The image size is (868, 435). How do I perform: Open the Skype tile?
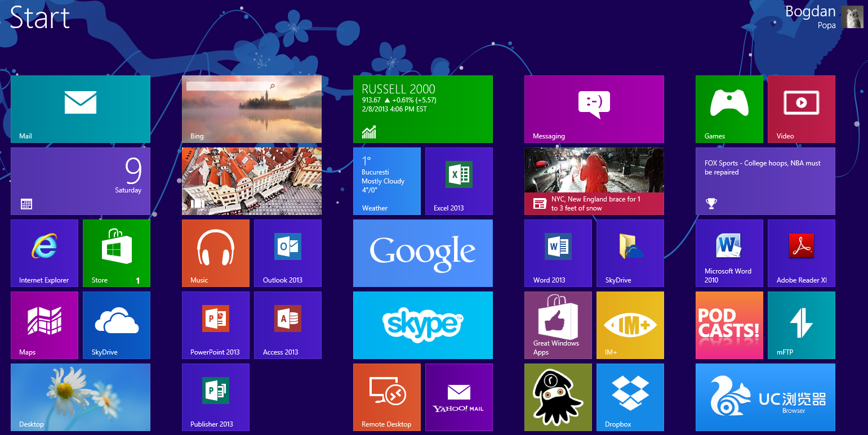pos(423,325)
